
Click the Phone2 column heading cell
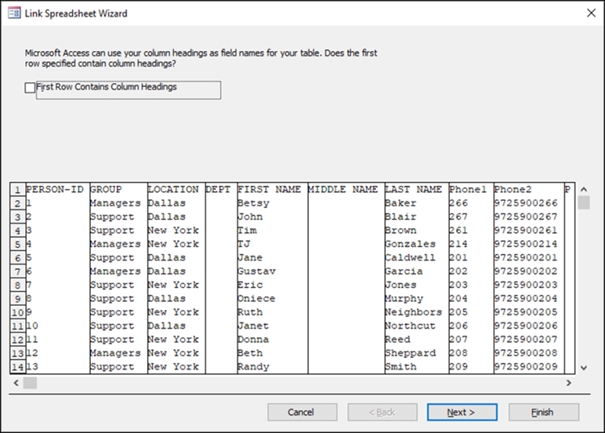click(x=529, y=189)
